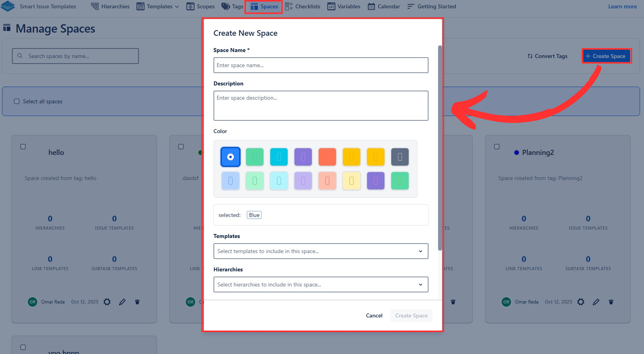Click the Smart Issue Templates logo
This screenshot has height=354, width=644.
tap(8, 6)
